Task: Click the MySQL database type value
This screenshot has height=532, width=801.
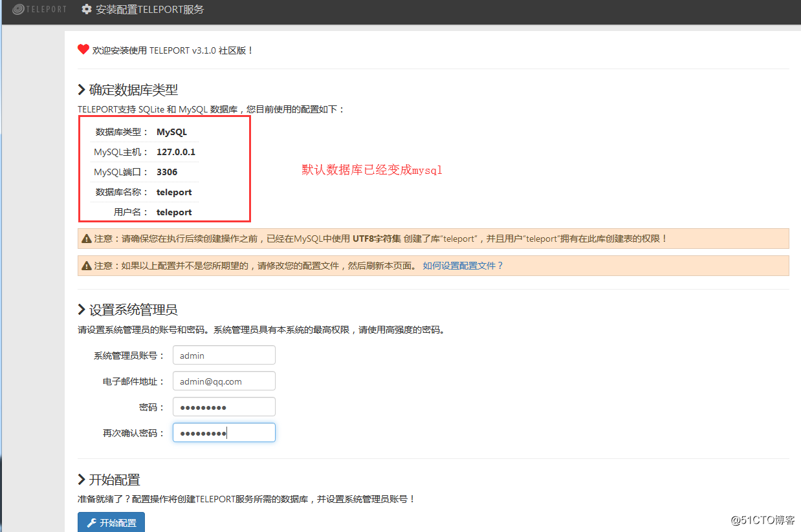Action: click(171, 132)
